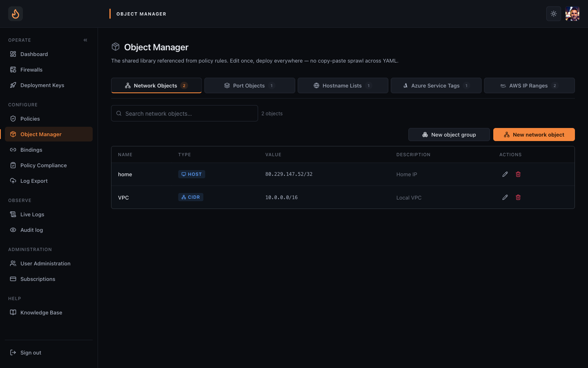Click the Object Manager cube icon in sidebar
Viewport: 588px width, 368px height.
tap(13, 134)
